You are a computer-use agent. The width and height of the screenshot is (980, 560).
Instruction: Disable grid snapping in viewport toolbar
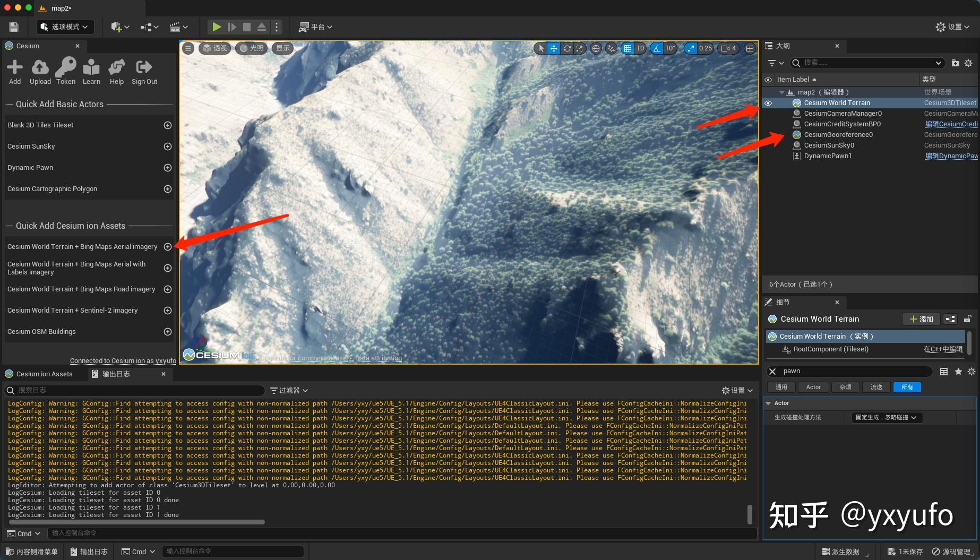tap(629, 48)
